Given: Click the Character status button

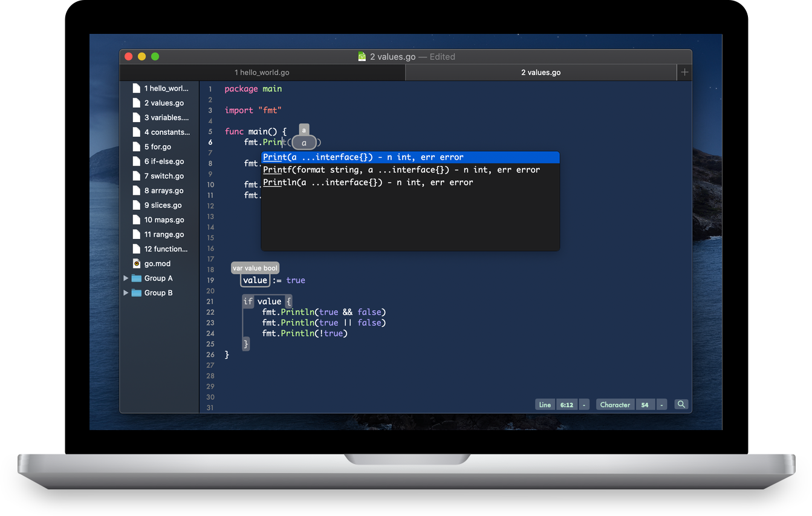Looking at the screenshot, I should [615, 405].
